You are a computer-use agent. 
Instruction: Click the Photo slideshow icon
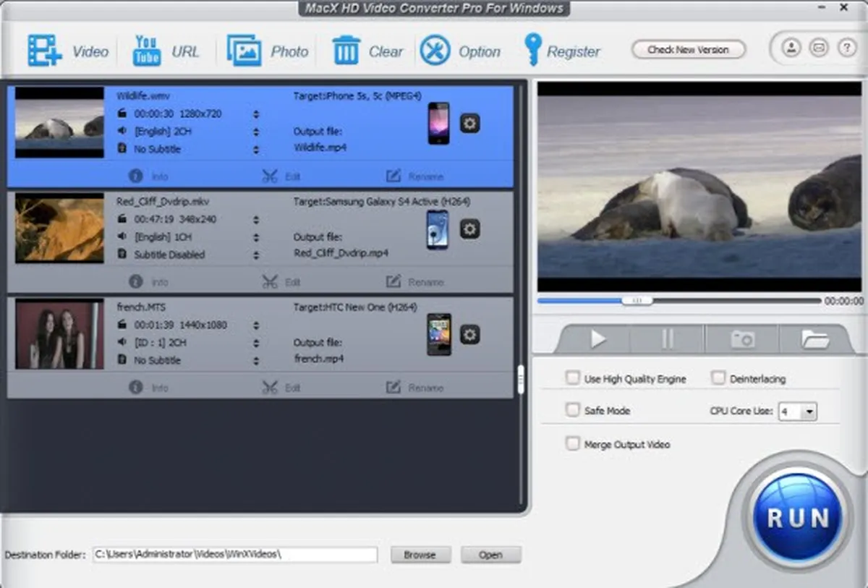tap(244, 51)
